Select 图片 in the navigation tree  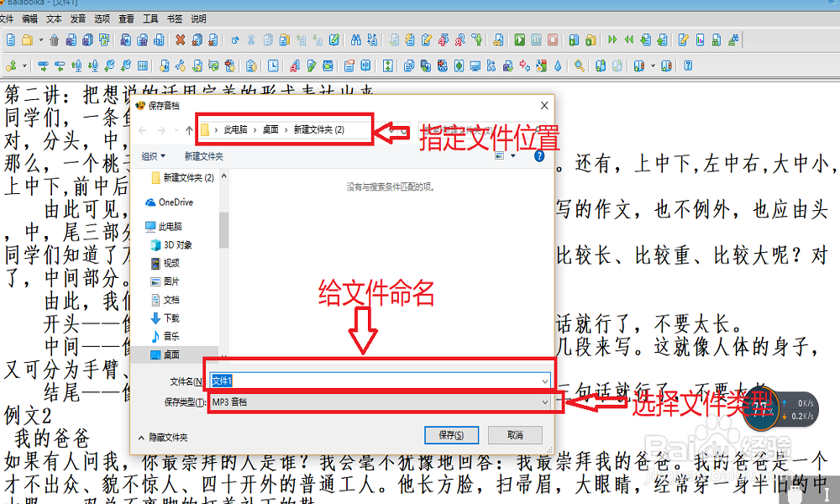coord(165,281)
